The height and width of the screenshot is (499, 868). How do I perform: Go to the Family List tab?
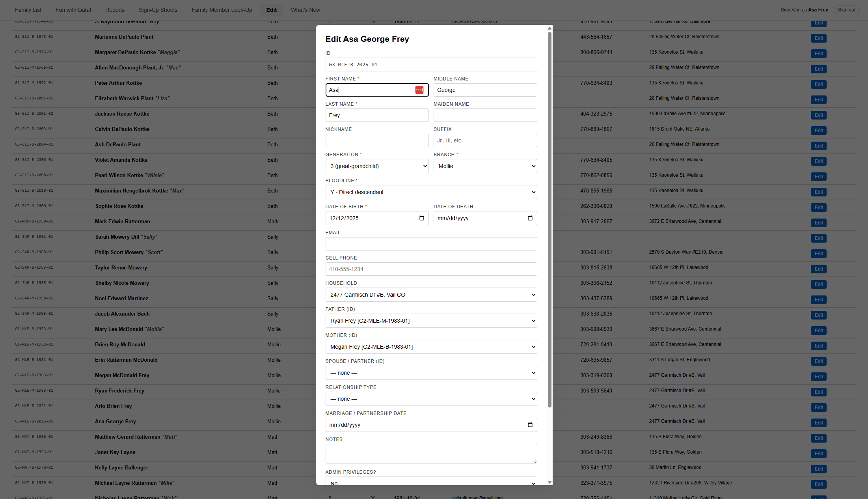tap(28, 10)
